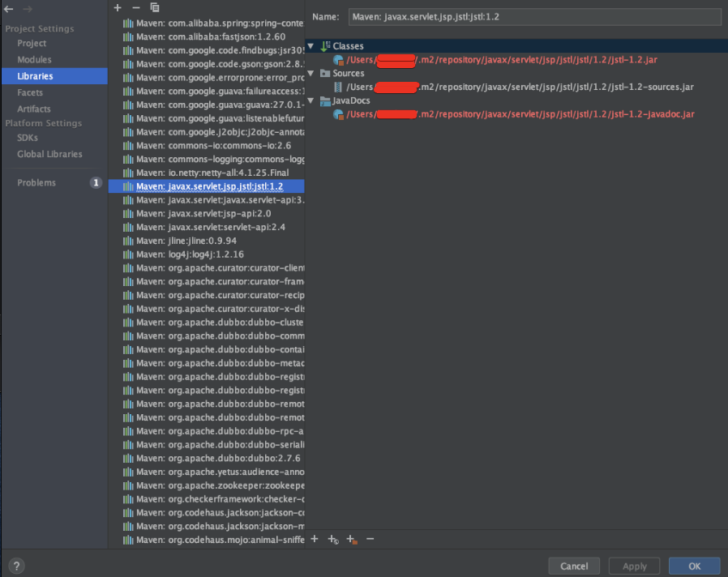
Task: Select the jstl-1.2-sources.jar path
Action: [520, 87]
